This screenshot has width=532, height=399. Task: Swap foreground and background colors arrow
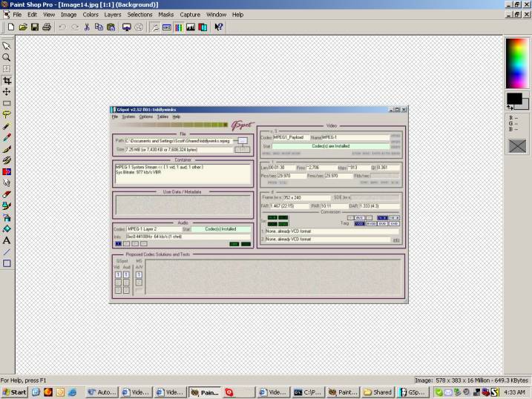[510, 107]
